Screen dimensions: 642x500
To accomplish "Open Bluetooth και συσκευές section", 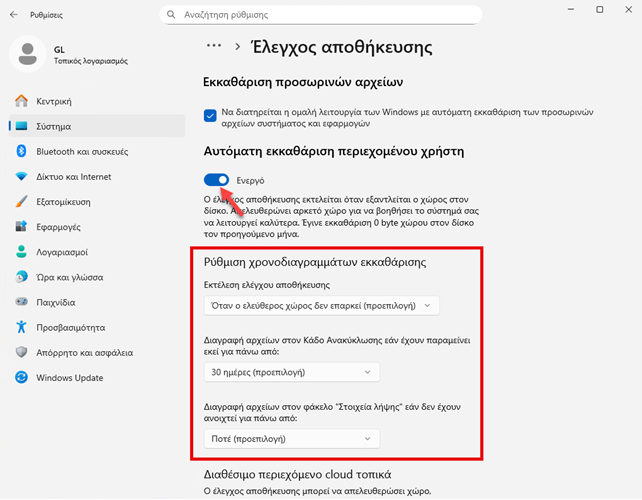I will pos(97,152).
